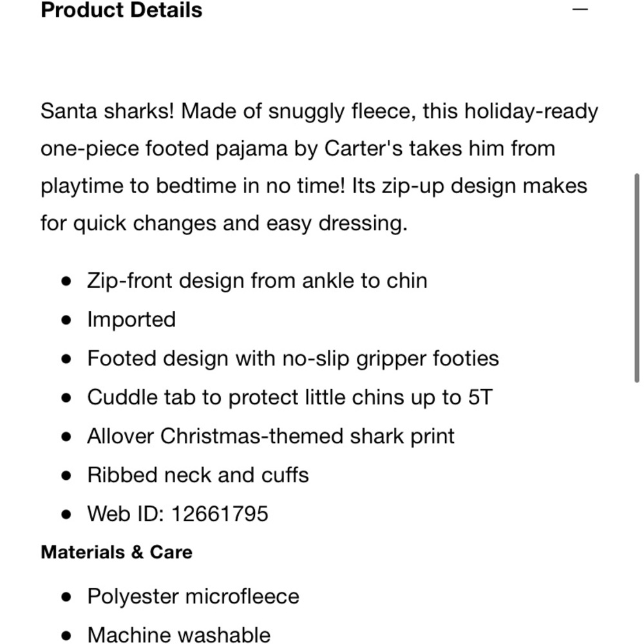This screenshot has height=644, width=644.
Task: Click the Web ID label text
Action: (126, 514)
